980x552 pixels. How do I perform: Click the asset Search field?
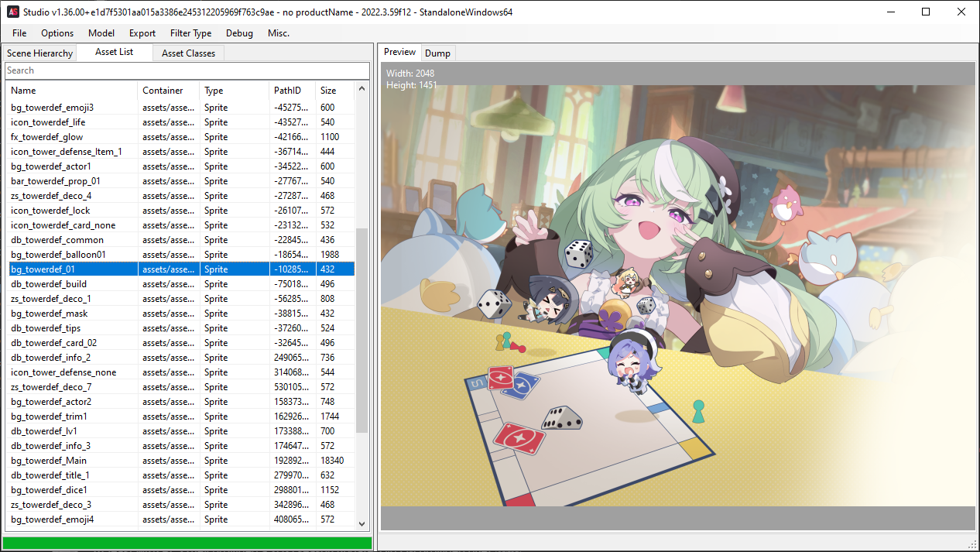point(187,70)
